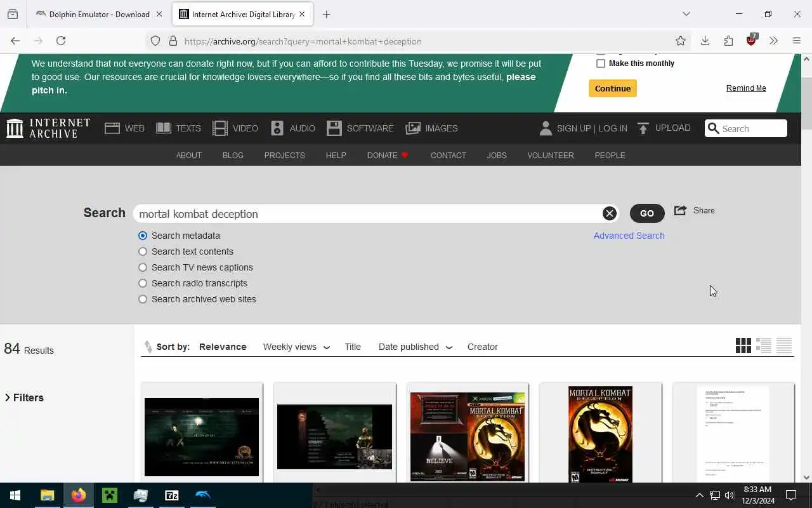This screenshot has width=812, height=508.
Task: Switch to extended list view
Action: [764, 345]
